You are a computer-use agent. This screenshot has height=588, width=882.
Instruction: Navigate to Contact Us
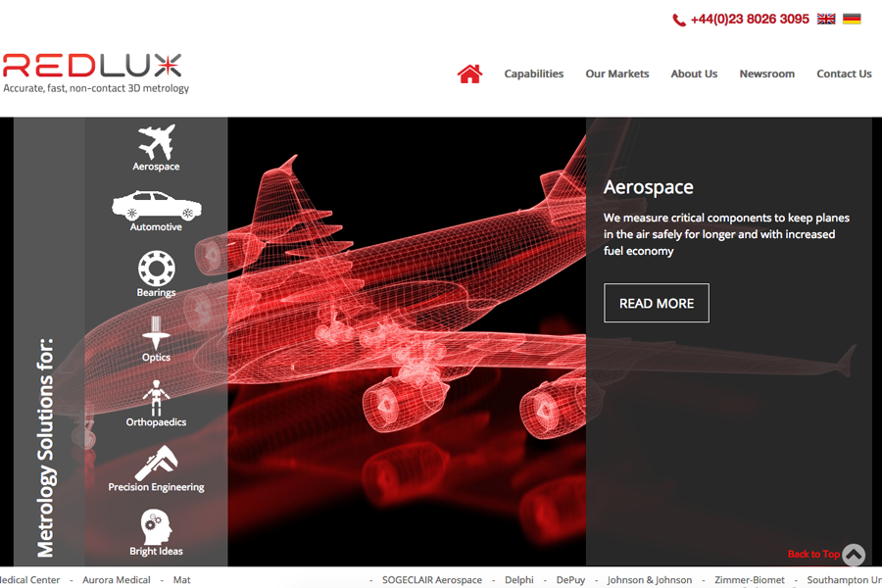tap(844, 73)
